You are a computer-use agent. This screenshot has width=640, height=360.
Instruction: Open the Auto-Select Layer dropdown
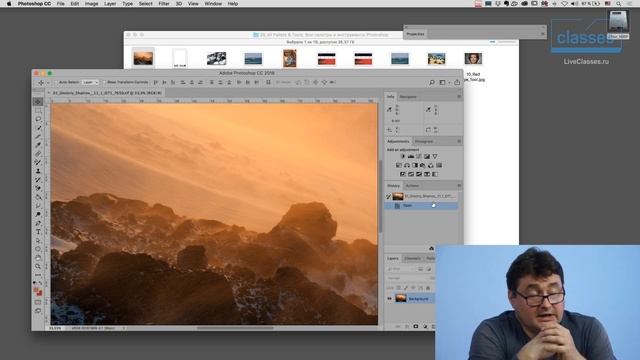pos(90,82)
